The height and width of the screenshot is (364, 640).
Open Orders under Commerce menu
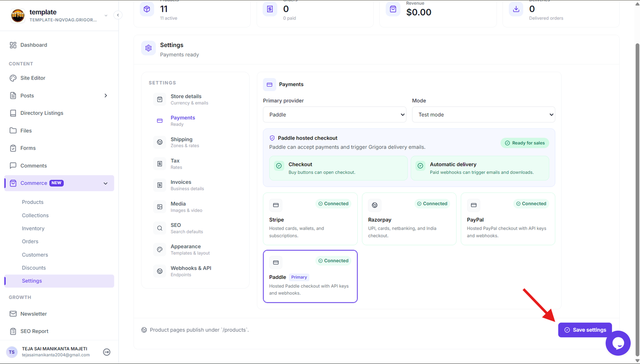pyautogui.click(x=30, y=241)
